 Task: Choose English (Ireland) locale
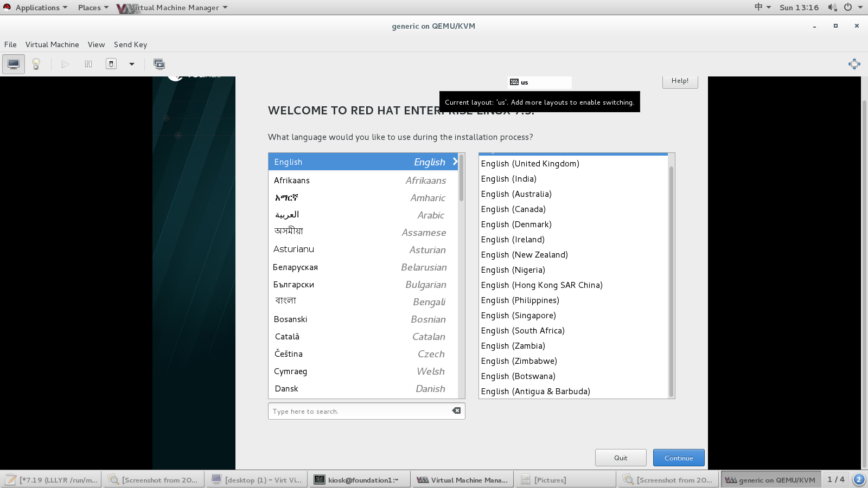tap(573, 239)
